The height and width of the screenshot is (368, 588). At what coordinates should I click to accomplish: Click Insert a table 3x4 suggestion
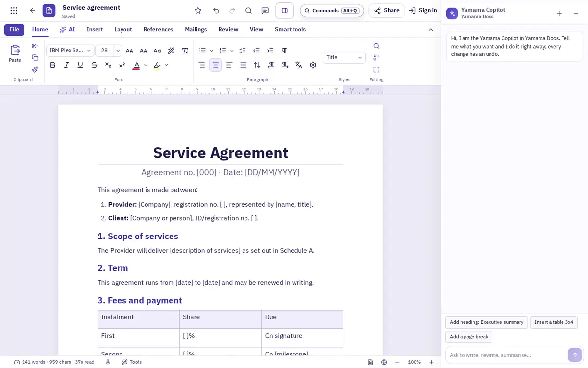554,322
